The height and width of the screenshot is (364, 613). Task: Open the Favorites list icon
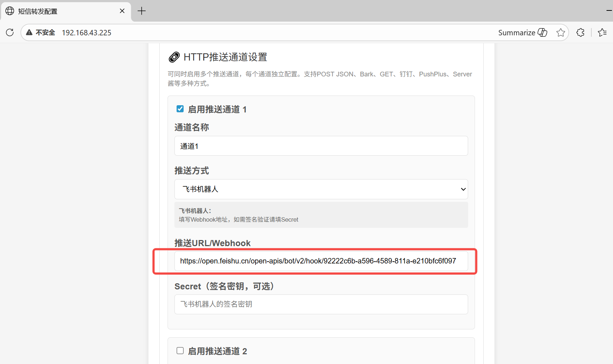coord(602,32)
